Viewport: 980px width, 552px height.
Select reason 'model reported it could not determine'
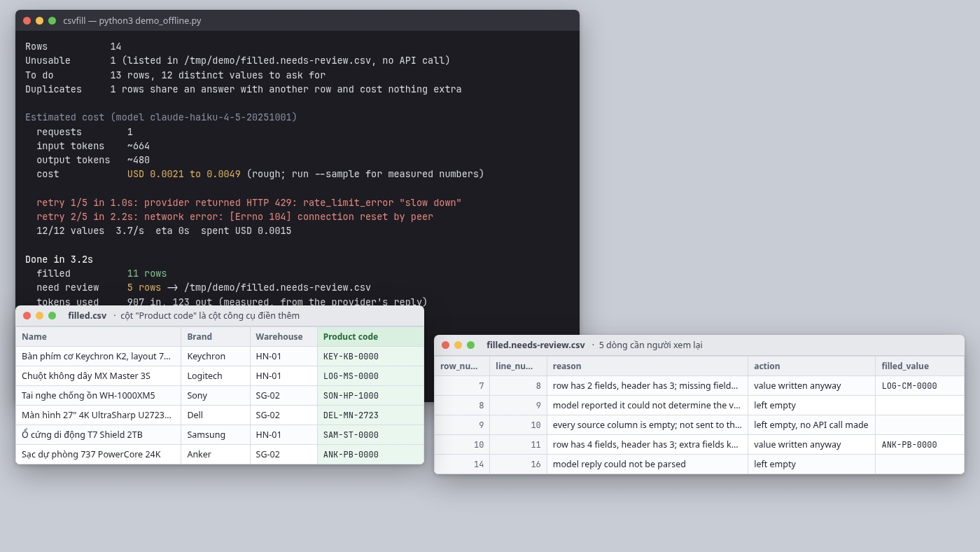(647, 406)
